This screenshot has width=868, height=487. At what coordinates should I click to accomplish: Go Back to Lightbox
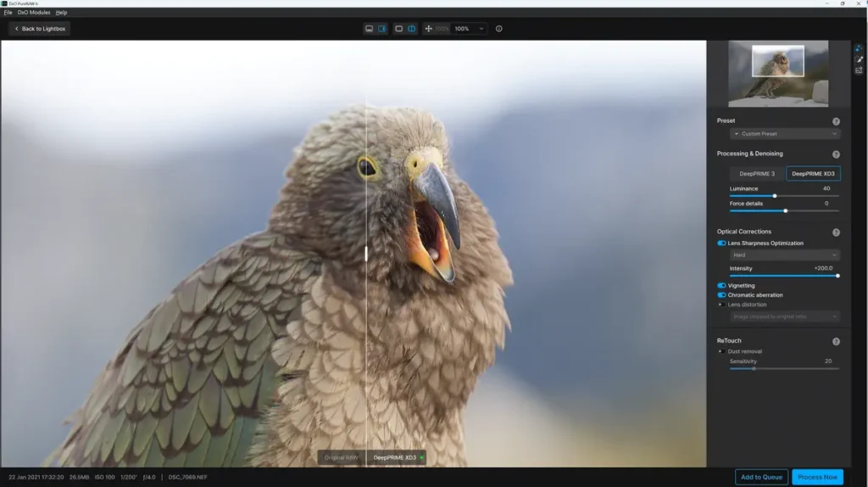click(x=39, y=29)
